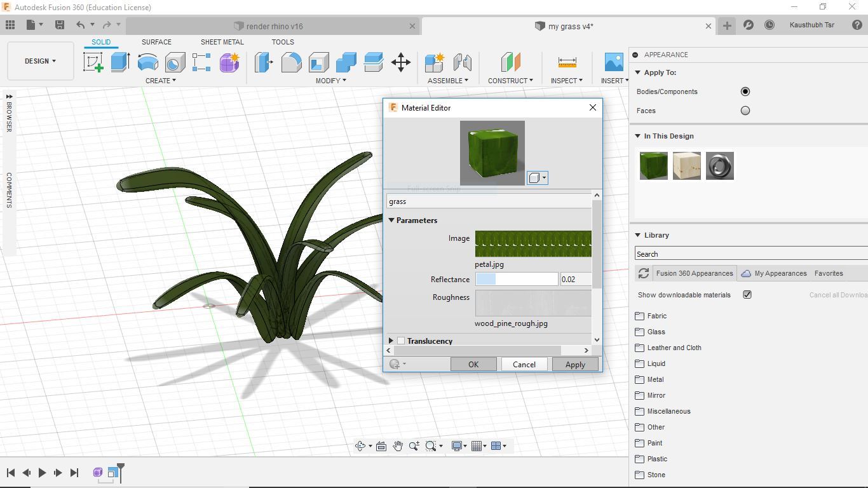
Task: Switch to the render rhino v16 tab
Action: pos(275,26)
